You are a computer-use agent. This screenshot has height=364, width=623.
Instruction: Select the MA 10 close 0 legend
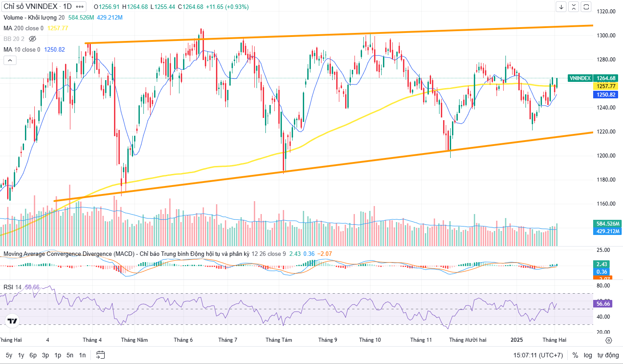click(22, 49)
